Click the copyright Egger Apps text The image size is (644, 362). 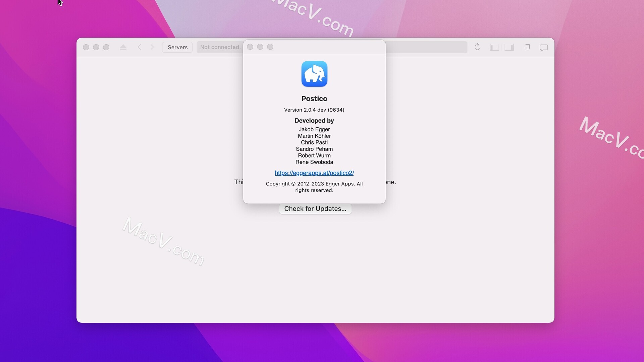[x=314, y=187]
